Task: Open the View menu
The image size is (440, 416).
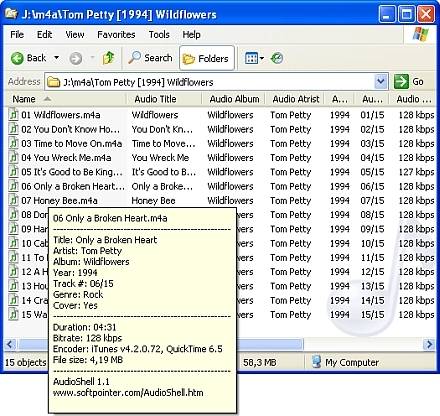Action: click(75, 34)
